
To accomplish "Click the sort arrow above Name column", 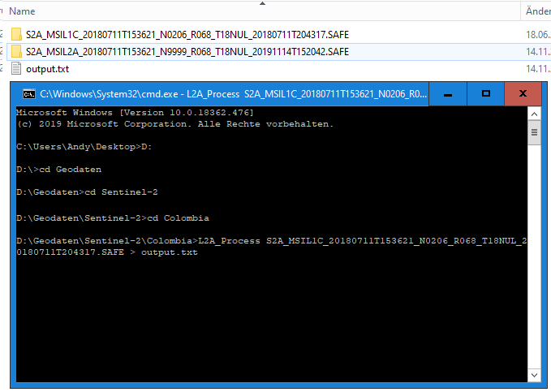I will coord(262,3).
